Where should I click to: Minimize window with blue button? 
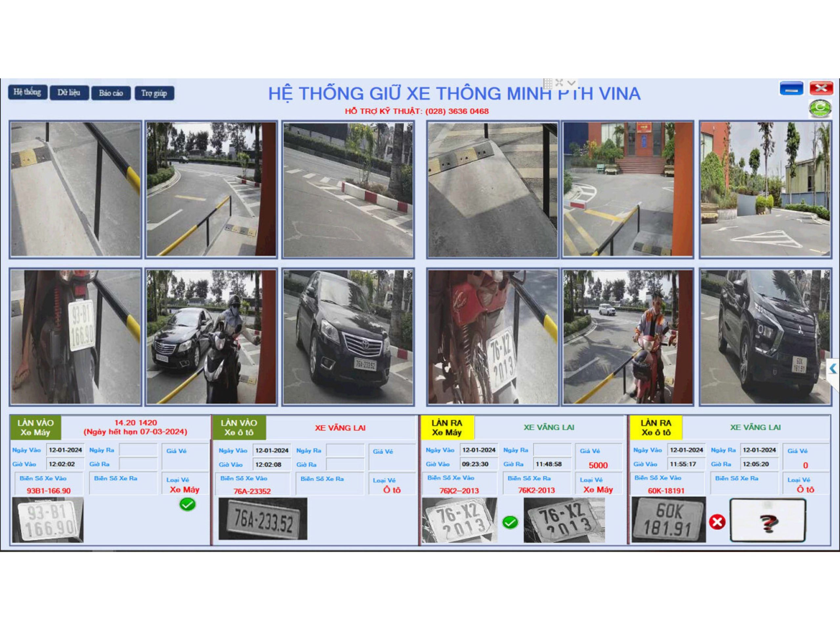point(791,89)
